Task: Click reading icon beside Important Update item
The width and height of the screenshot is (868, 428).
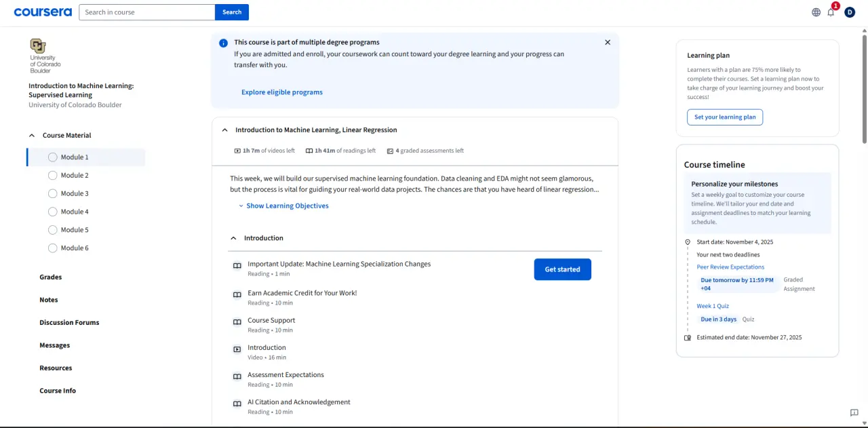Action: pos(237,266)
